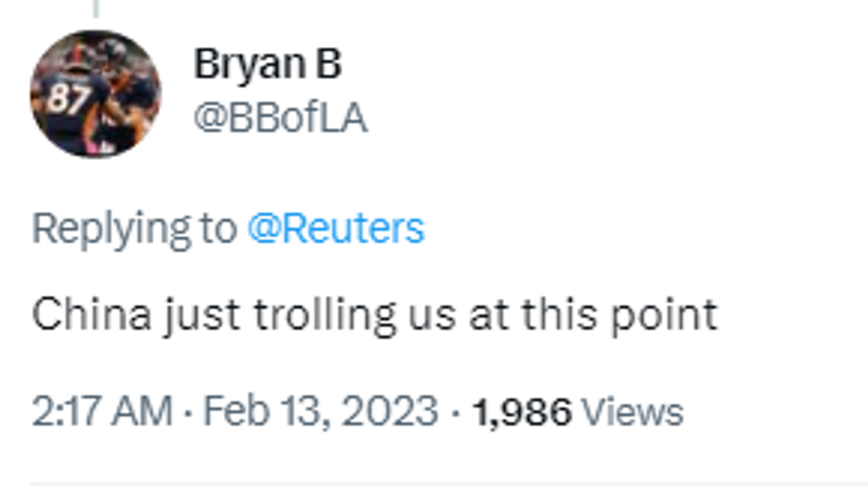
Task: Click the letter B after Bryan
Action: tap(329, 64)
